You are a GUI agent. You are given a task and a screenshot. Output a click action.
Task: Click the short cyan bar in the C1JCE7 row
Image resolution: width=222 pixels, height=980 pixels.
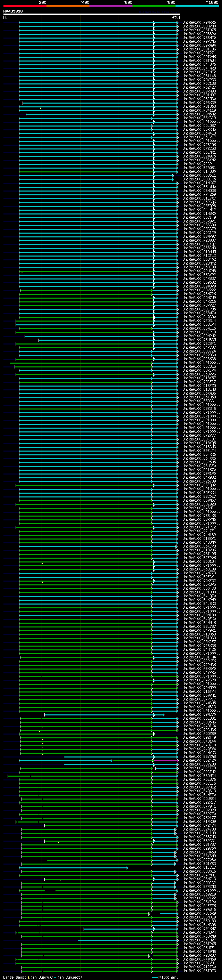point(74,868)
